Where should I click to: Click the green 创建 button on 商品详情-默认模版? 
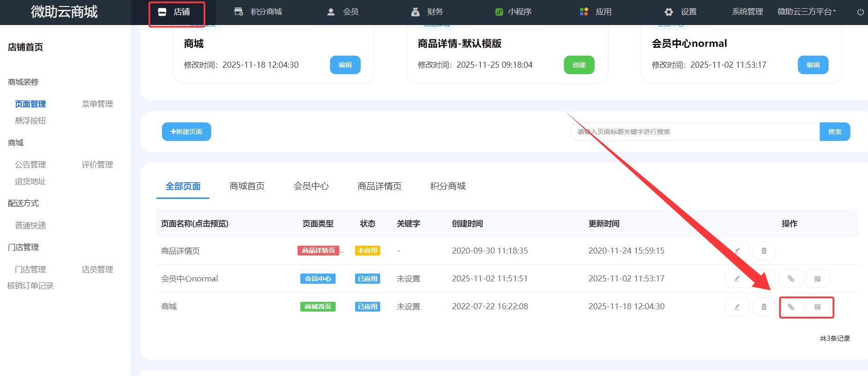click(579, 65)
